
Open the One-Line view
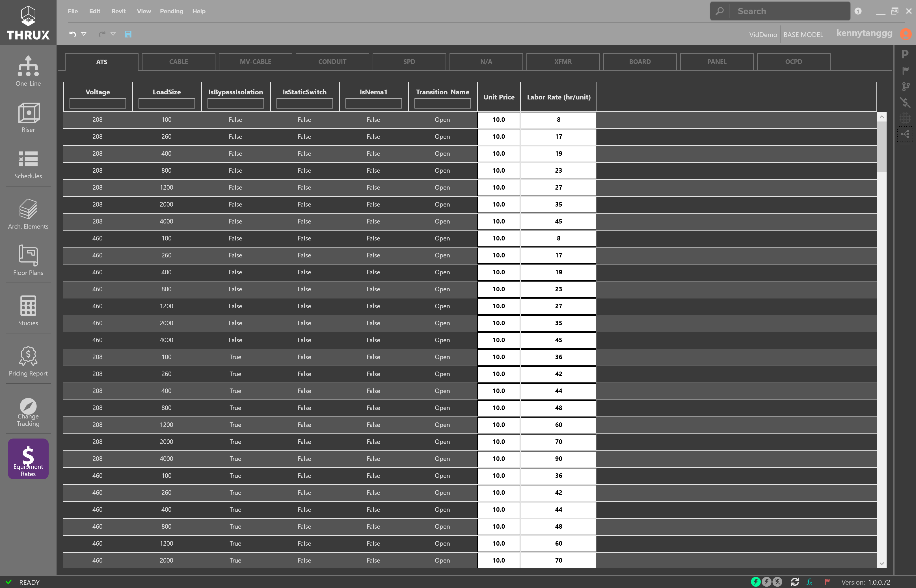click(x=28, y=71)
